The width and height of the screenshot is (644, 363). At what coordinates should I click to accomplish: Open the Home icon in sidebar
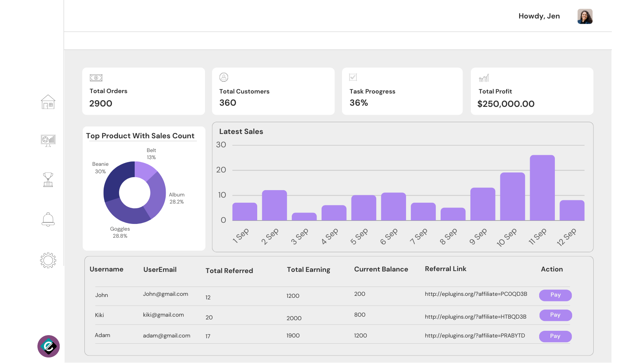[48, 102]
